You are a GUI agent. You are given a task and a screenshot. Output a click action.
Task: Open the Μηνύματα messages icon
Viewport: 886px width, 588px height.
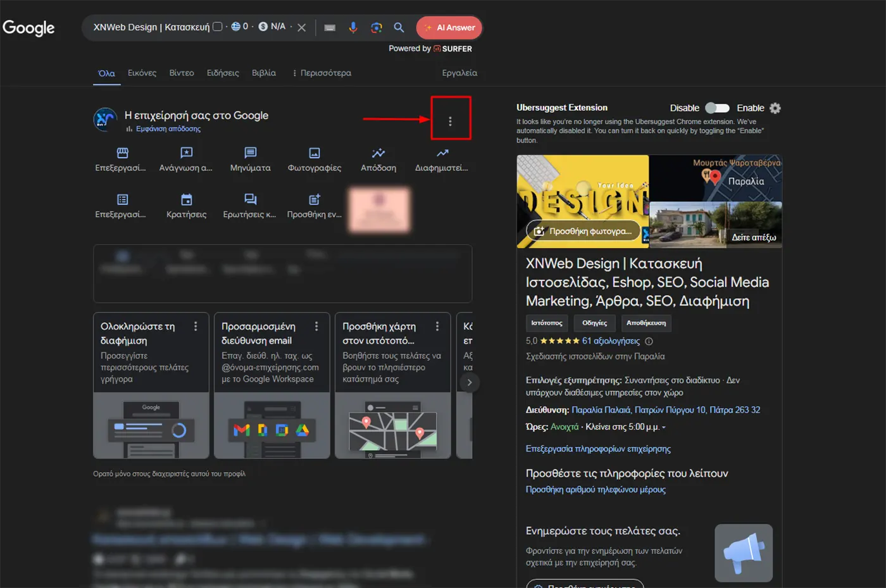coord(251,153)
